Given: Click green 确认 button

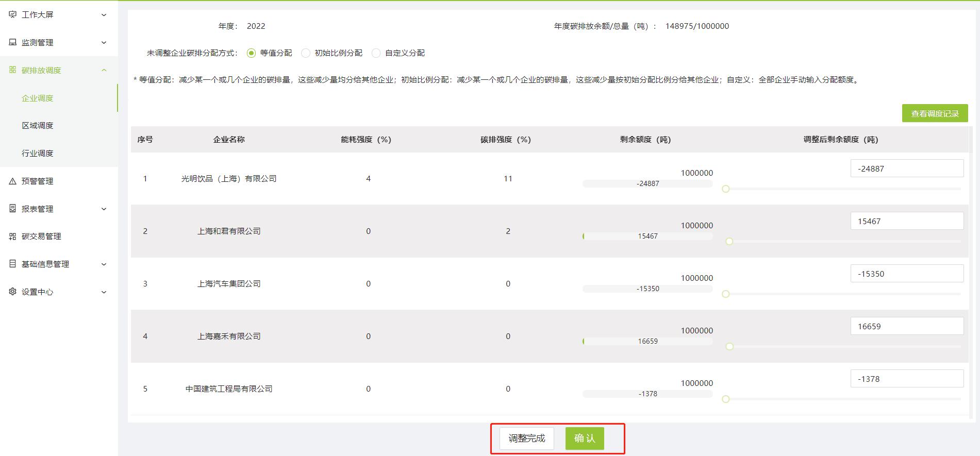Looking at the screenshot, I should coord(585,438).
